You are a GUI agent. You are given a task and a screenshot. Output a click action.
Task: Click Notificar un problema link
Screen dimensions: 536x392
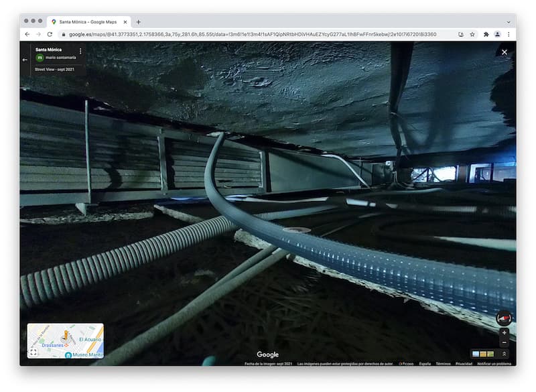coord(494,364)
